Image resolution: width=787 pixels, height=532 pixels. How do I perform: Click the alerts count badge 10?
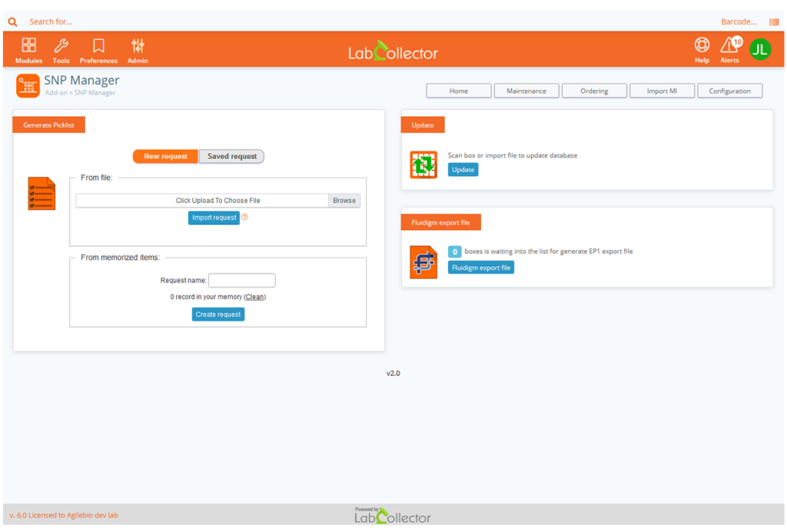[736, 42]
